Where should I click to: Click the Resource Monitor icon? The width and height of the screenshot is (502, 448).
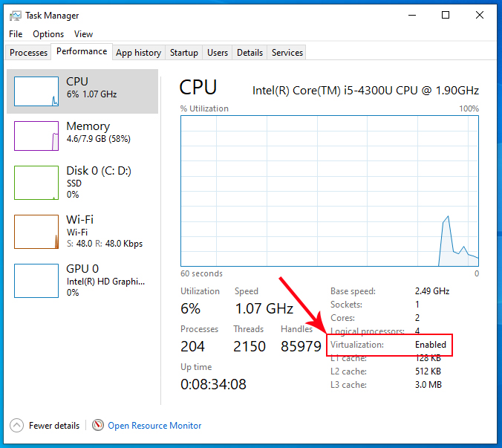[x=98, y=426]
